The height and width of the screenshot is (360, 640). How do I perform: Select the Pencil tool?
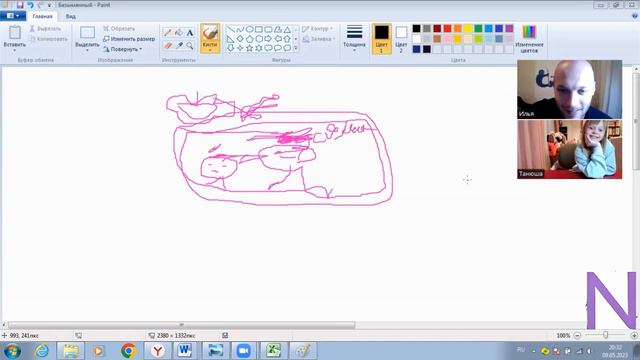tap(167, 33)
